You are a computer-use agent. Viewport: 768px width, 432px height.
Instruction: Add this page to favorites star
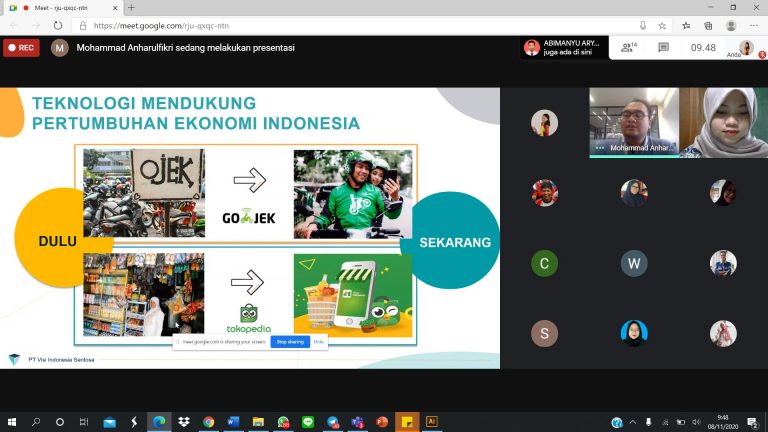coord(662,25)
